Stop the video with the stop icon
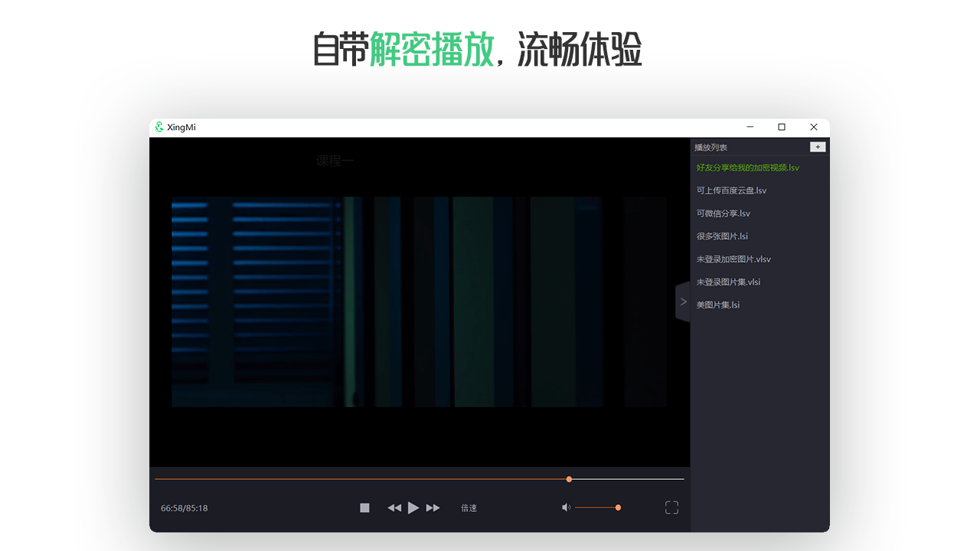This screenshot has height=551, width=980. pos(364,507)
